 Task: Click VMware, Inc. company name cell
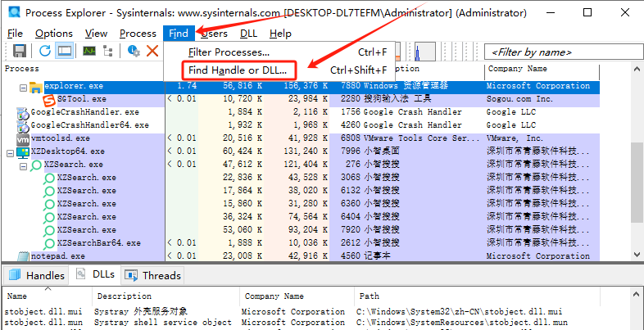tap(515, 138)
